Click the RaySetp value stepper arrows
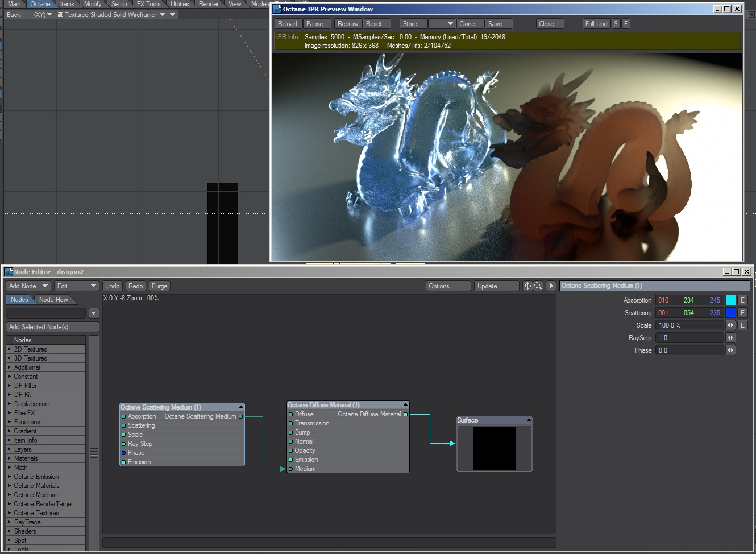The image size is (756, 554). (731, 338)
